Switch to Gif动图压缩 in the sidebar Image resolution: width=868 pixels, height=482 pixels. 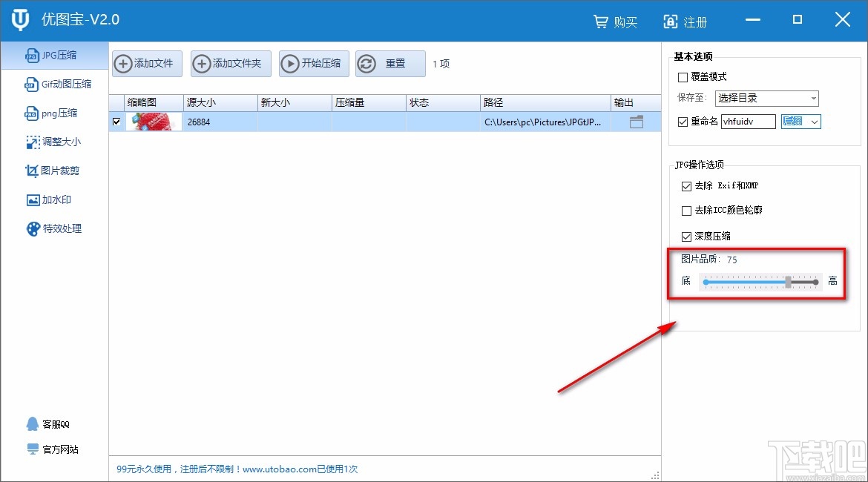click(x=58, y=84)
